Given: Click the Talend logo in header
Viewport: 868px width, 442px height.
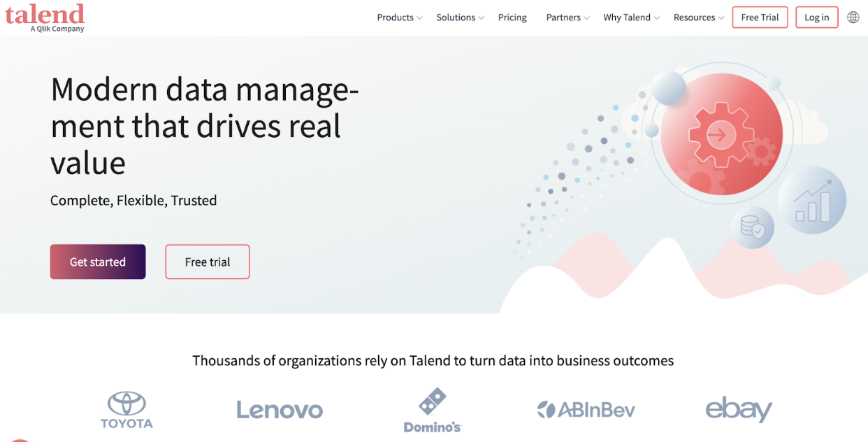Looking at the screenshot, I should (x=45, y=17).
